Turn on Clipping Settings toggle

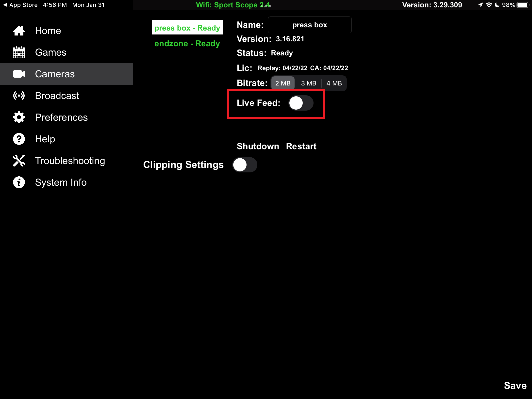pos(245,165)
